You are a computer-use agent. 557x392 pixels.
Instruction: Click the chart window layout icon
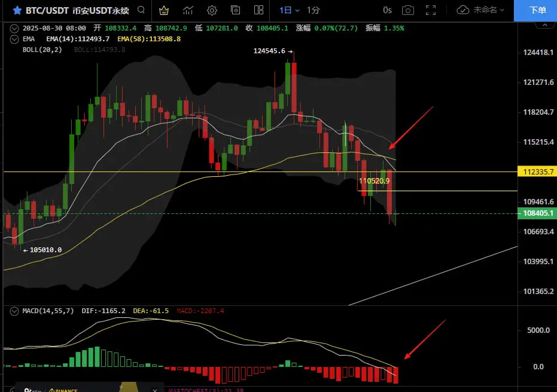(236, 10)
